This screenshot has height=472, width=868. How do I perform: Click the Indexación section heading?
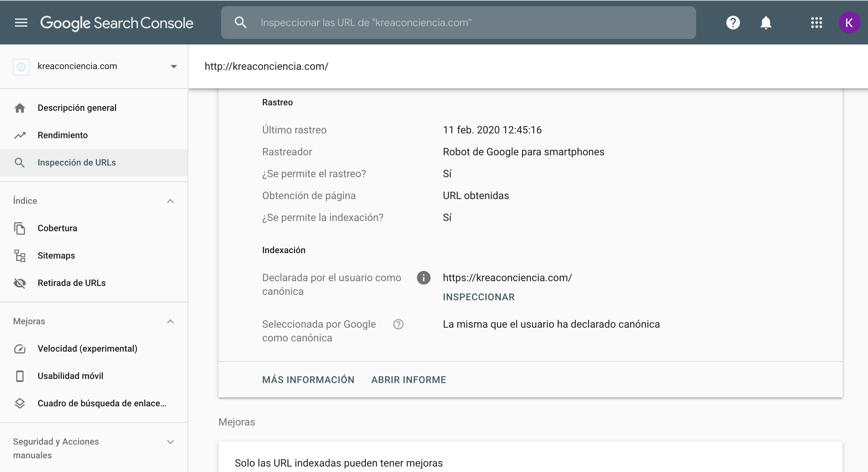pos(284,250)
